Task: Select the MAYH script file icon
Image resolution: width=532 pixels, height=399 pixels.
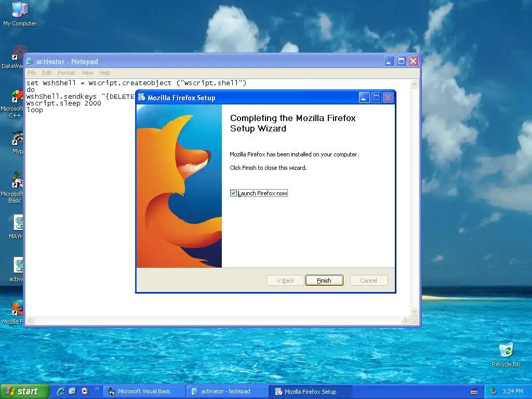Action: coord(16,227)
